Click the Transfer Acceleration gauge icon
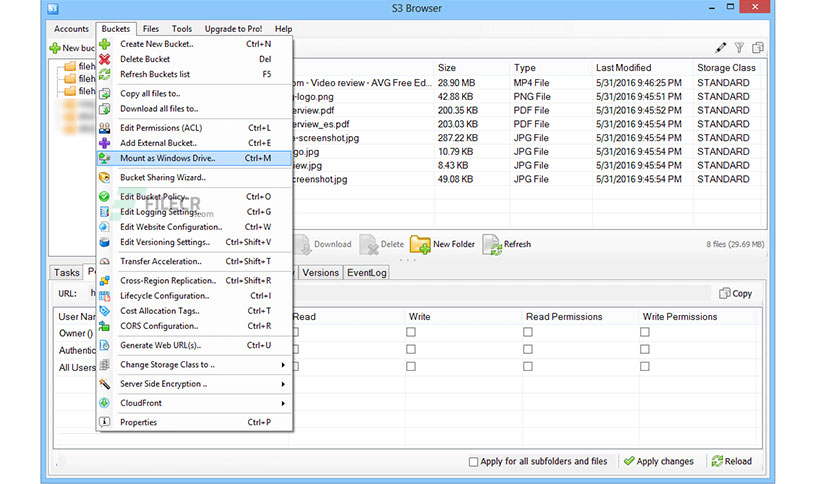 [104, 261]
